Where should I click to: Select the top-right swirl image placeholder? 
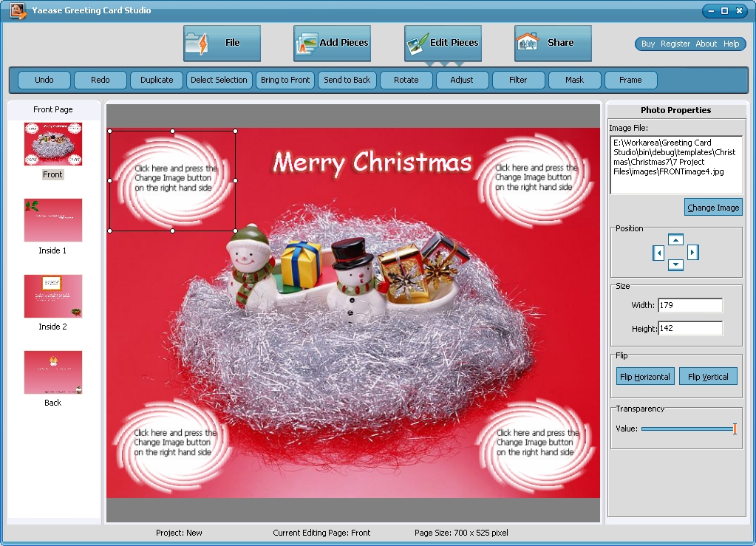coord(535,181)
